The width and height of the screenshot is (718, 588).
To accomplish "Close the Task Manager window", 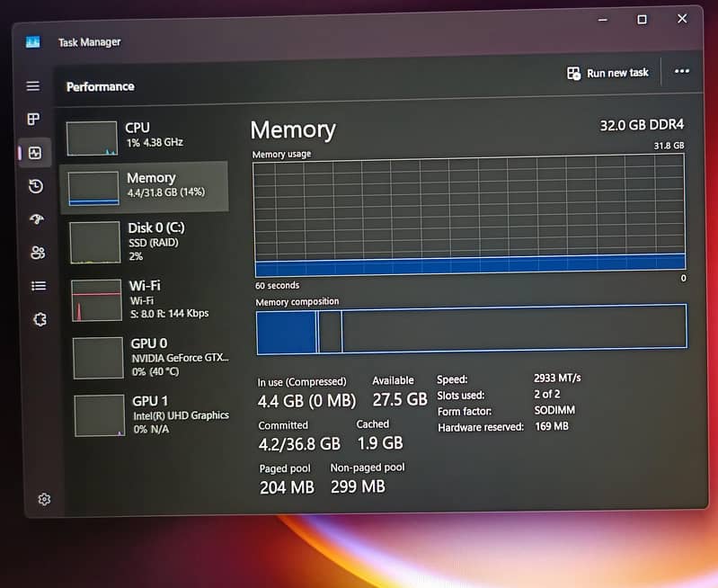I will pyautogui.click(x=682, y=18).
